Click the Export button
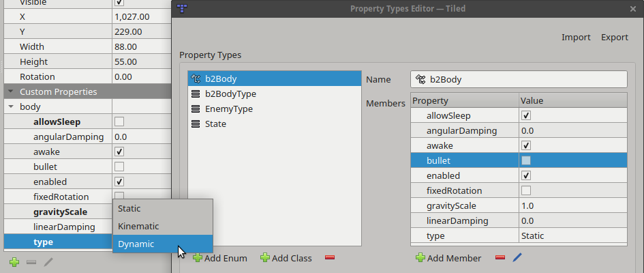The height and width of the screenshot is (273, 644). pyautogui.click(x=615, y=38)
